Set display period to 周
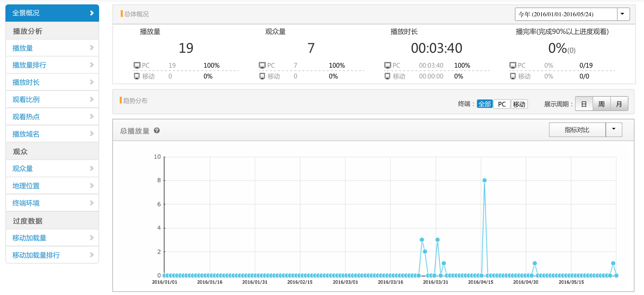This screenshot has height=295, width=644. coord(601,104)
